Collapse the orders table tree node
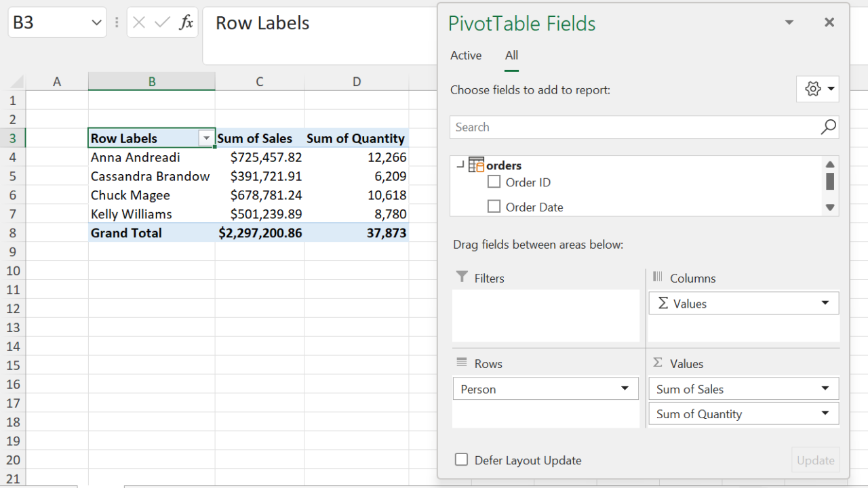The width and height of the screenshot is (868, 488). (x=460, y=165)
